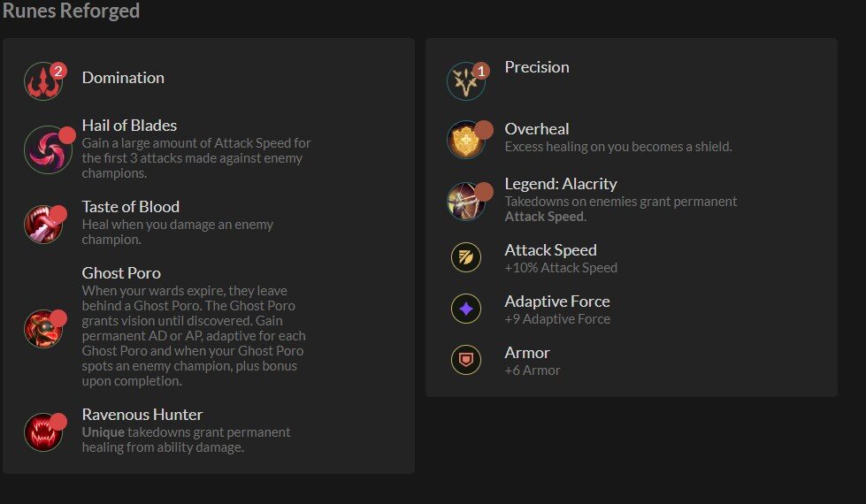866x504 pixels.
Task: Click the Precision rune tree icon
Action: pyautogui.click(x=467, y=81)
